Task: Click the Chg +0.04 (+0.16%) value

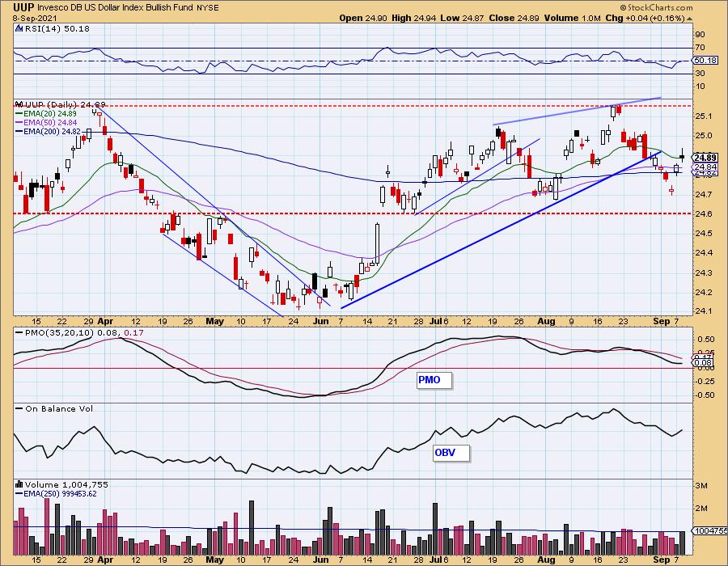Action: (645, 18)
